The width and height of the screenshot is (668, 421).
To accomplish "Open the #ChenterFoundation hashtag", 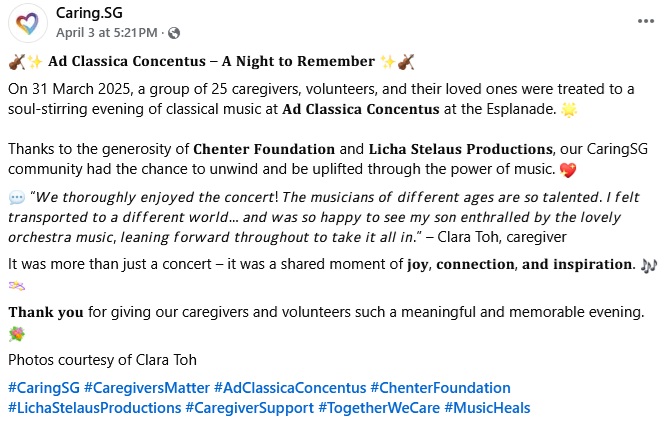I will (440, 387).
